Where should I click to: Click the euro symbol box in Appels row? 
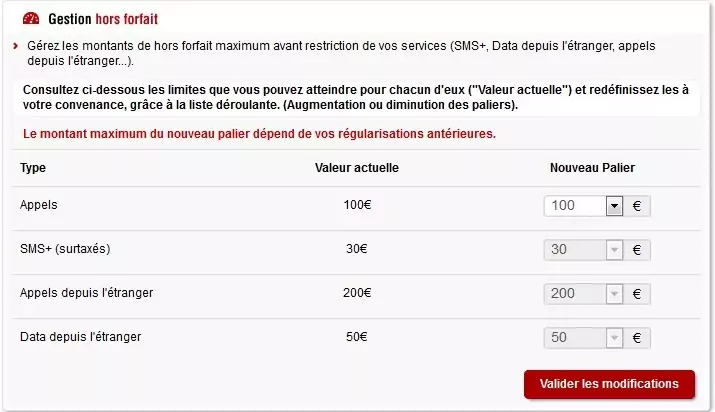pos(637,205)
